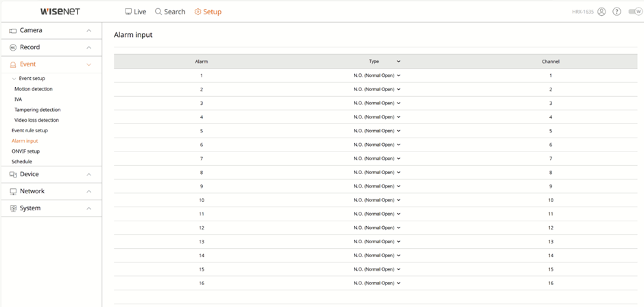Click the Network monitor icon in sidebar

13,191
